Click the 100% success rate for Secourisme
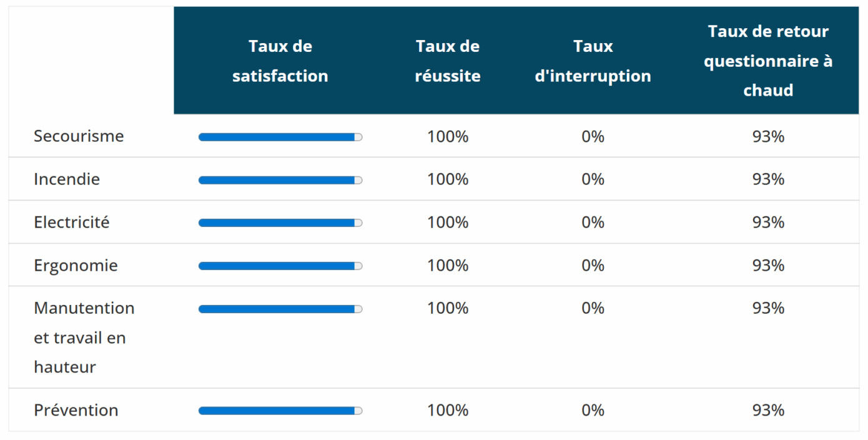This screenshot has height=440, width=868. coord(448,136)
